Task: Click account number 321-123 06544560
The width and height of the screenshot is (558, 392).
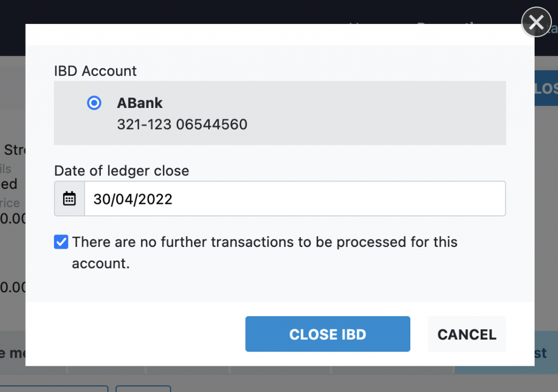Action: pyautogui.click(x=182, y=125)
